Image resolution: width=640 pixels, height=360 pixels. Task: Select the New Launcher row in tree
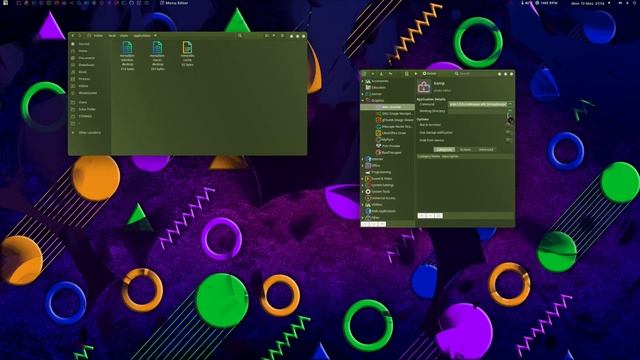coord(387,107)
